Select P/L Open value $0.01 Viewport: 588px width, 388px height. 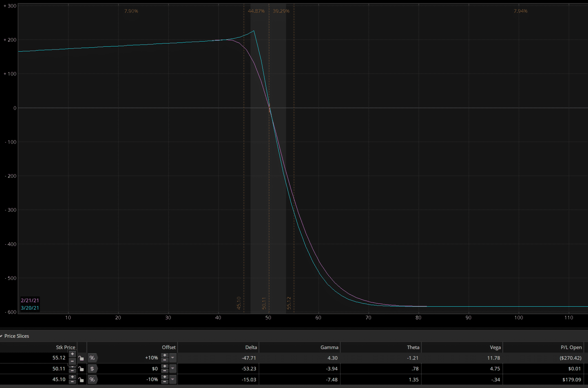pyautogui.click(x=574, y=369)
